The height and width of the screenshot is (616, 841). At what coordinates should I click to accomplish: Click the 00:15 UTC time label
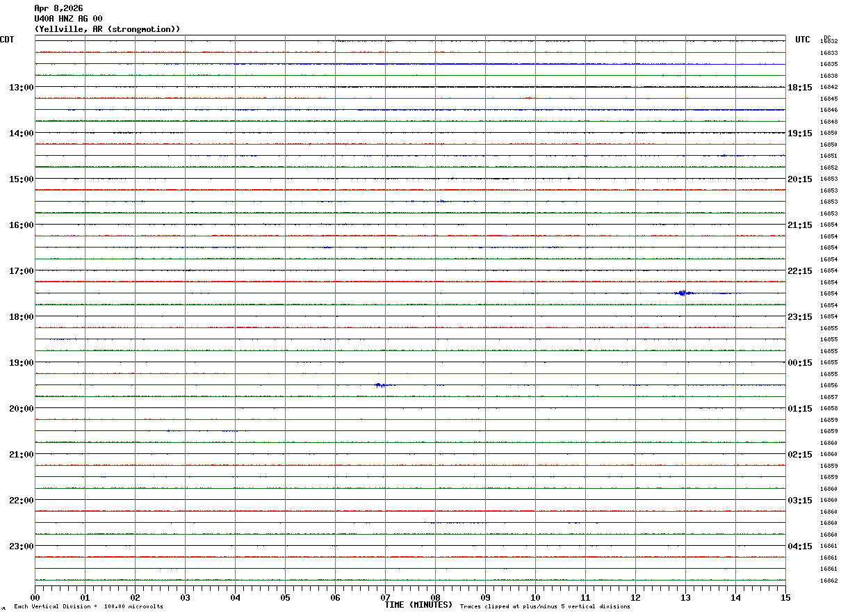pyautogui.click(x=800, y=363)
